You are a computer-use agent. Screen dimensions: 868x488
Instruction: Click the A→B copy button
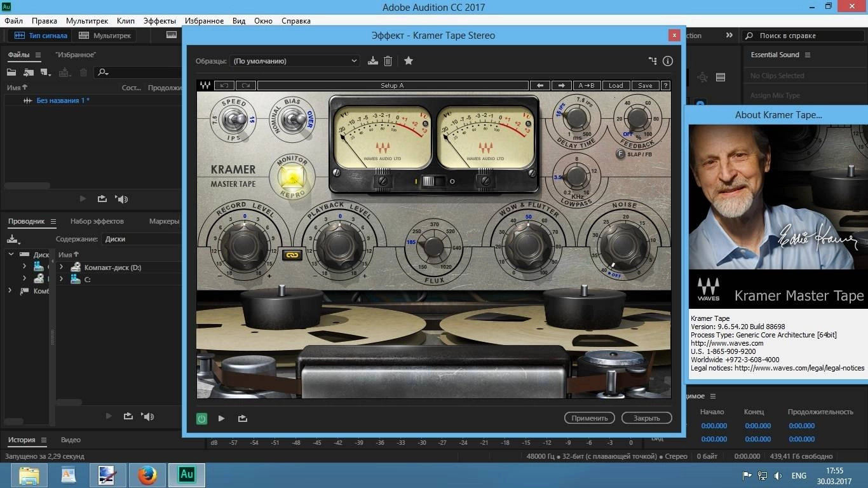pos(587,85)
